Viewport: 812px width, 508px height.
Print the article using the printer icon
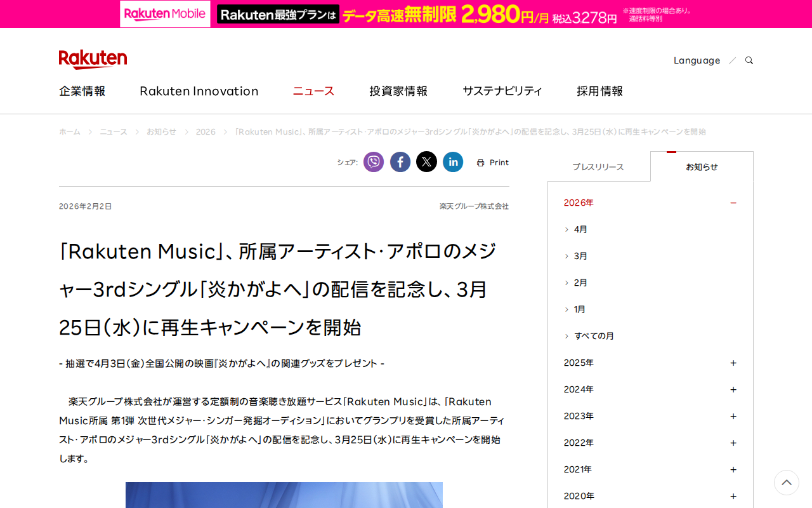tap(492, 162)
